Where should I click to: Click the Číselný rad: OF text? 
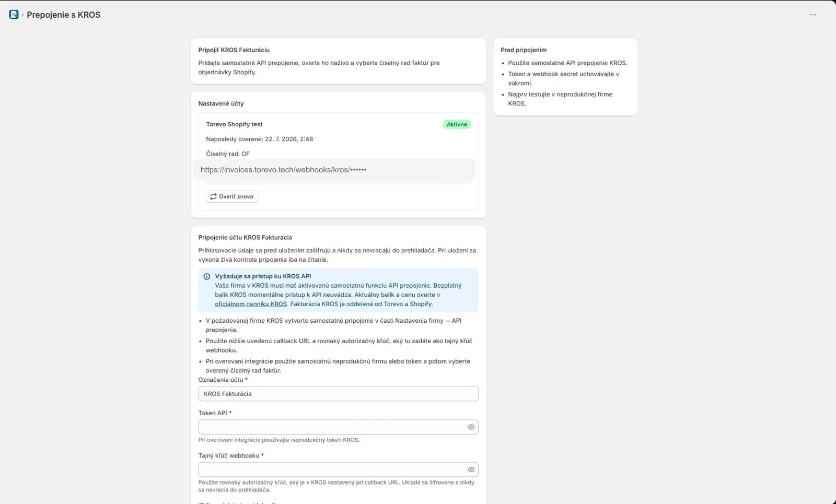228,154
